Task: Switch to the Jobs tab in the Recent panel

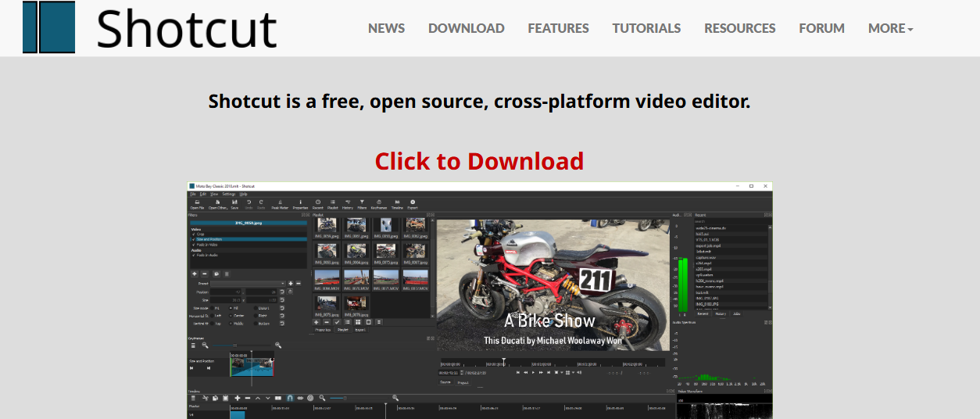Action: [737, 313]
